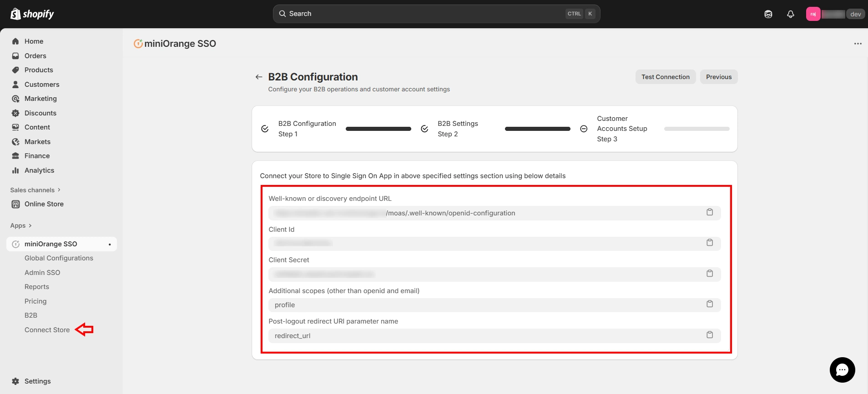Open the Sidekick assistant icon
This screenshot has height=394, width=868.
coord(768,14)
